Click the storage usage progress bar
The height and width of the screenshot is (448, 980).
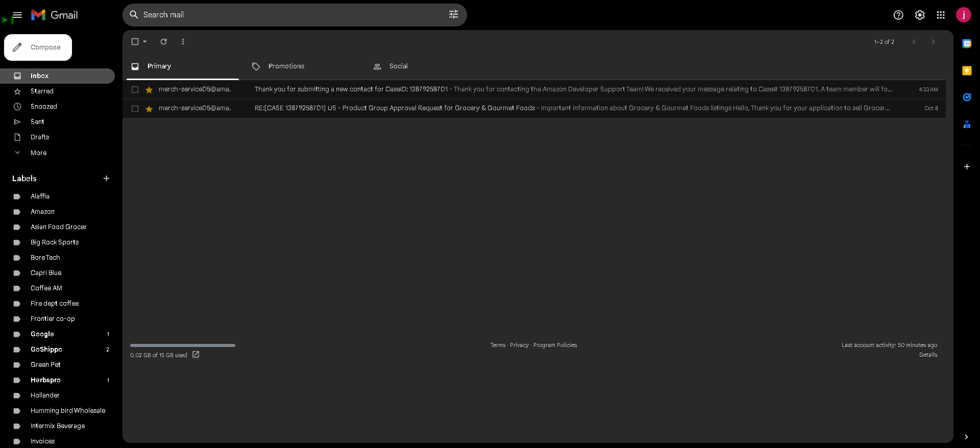point(183,345)
